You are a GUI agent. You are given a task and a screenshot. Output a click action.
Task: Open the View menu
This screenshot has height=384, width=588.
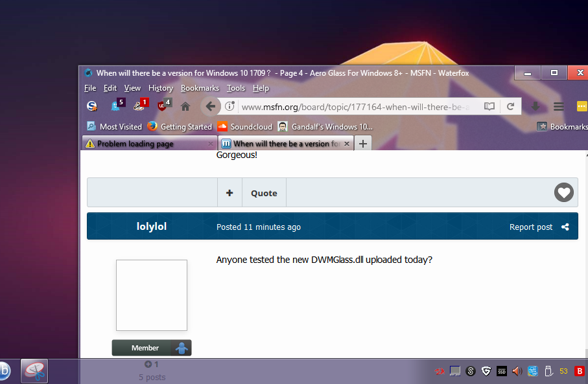click(132, 88)
